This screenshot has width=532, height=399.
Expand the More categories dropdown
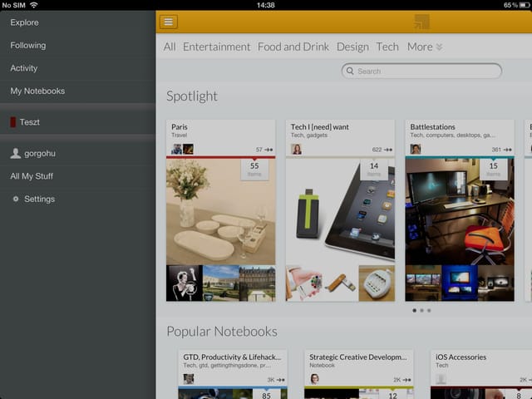pos(425,47)
